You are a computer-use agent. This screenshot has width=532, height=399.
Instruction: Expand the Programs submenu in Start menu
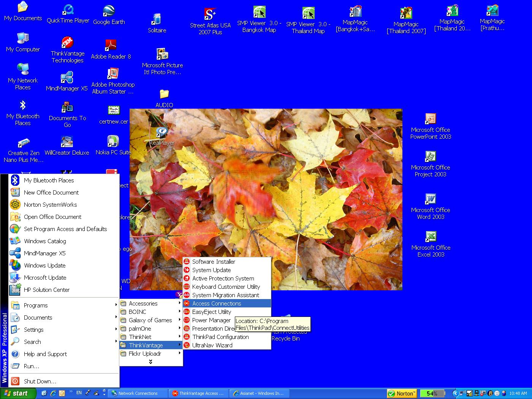(x=63, y=305)
